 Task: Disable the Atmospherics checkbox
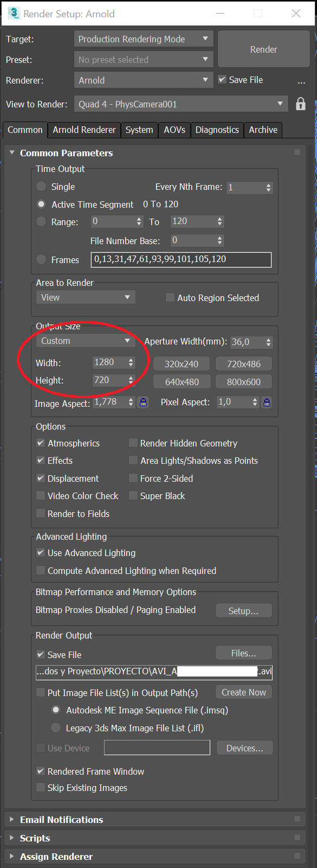coord(41,443)
